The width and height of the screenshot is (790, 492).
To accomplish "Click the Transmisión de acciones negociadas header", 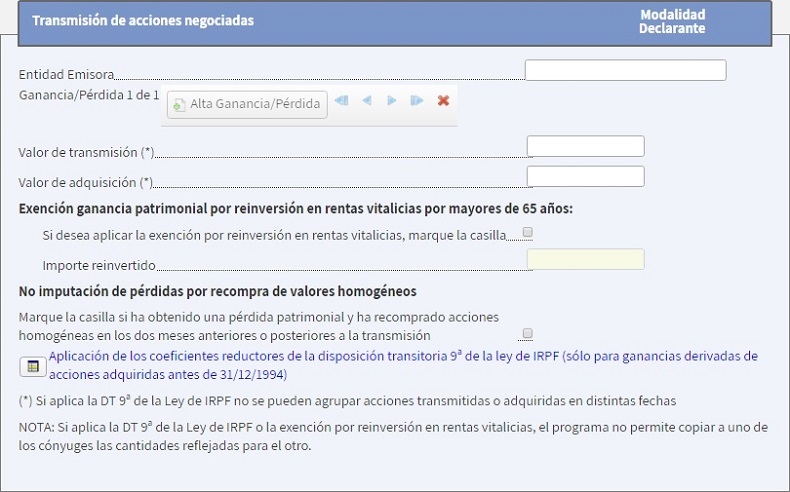I will coord(143,21).
